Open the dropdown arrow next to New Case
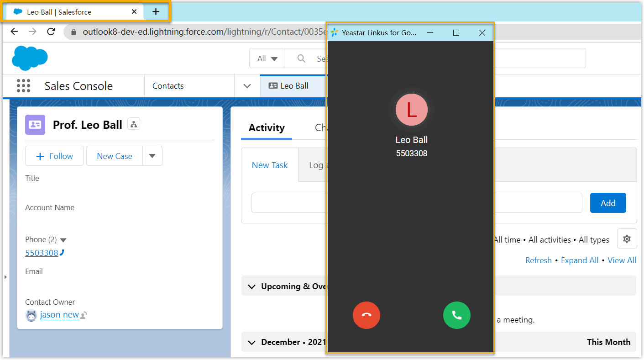Screen dimensions: 644x360 [x=152, y=156]
